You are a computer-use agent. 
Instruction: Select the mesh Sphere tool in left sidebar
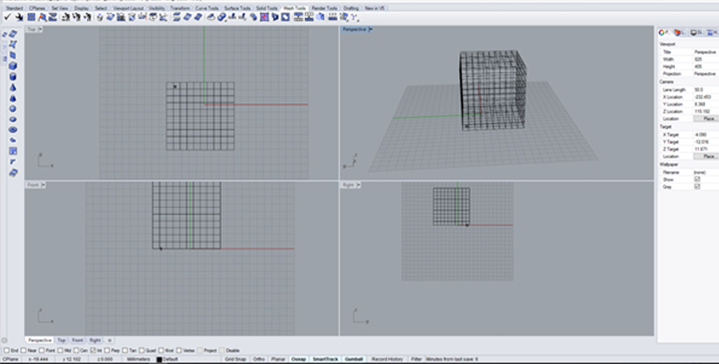(x=13, y=109)
